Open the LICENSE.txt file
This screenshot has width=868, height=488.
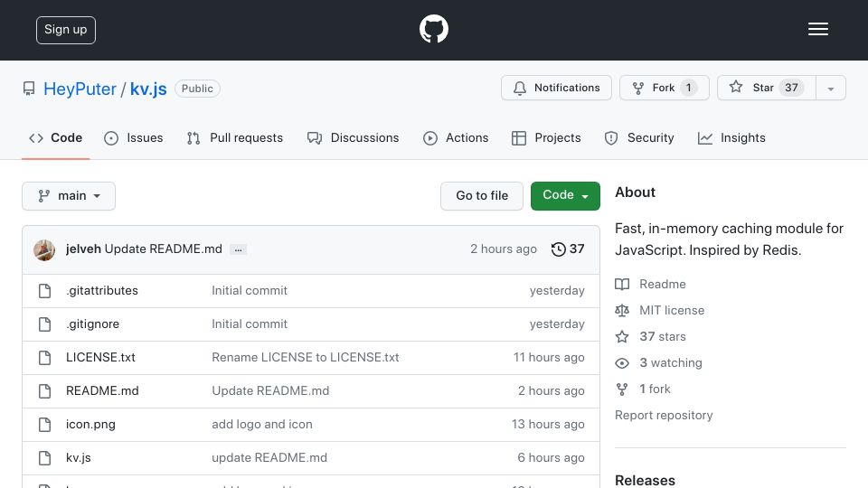tap(100, 358)
